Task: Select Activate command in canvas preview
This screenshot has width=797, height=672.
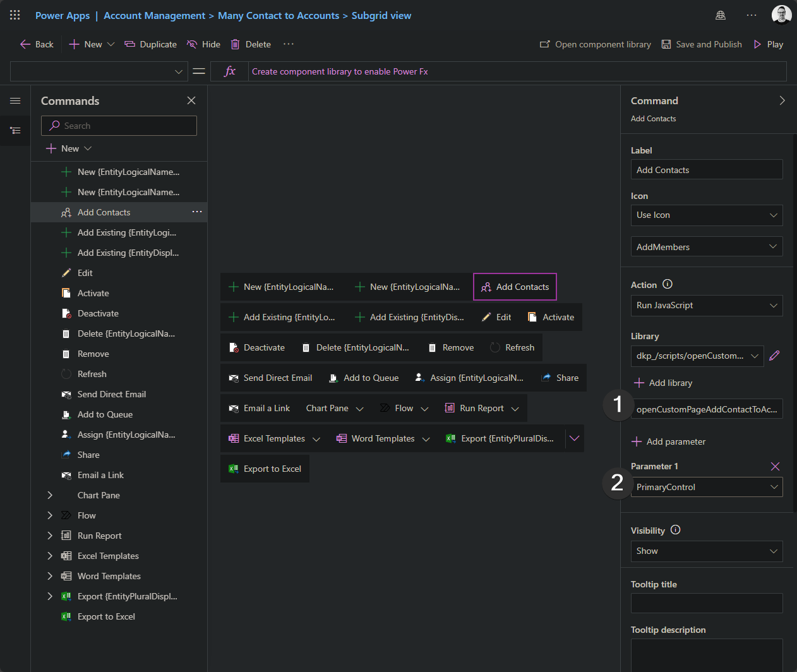Action: tap(551, 317)
